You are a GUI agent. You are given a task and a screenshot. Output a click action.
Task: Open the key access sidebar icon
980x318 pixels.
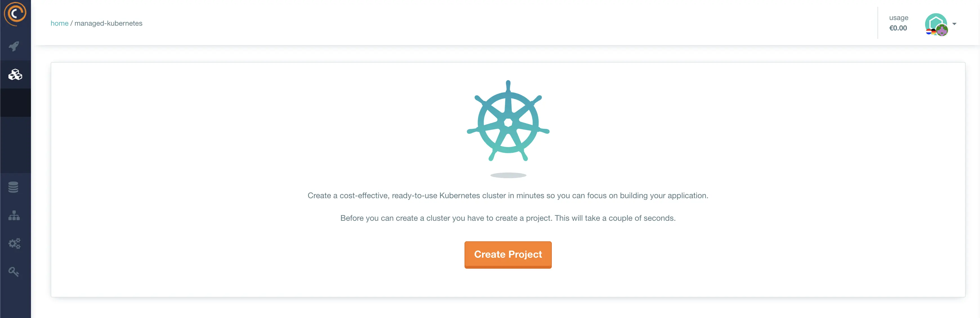pos(14,271)
